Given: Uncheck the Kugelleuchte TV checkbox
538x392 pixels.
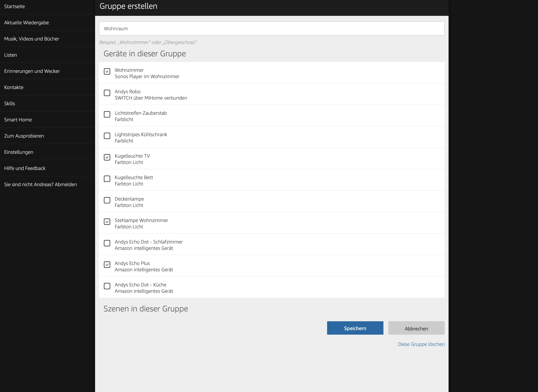Looking at the screenshot, I should pyautogui.click(x=107, y=157).
